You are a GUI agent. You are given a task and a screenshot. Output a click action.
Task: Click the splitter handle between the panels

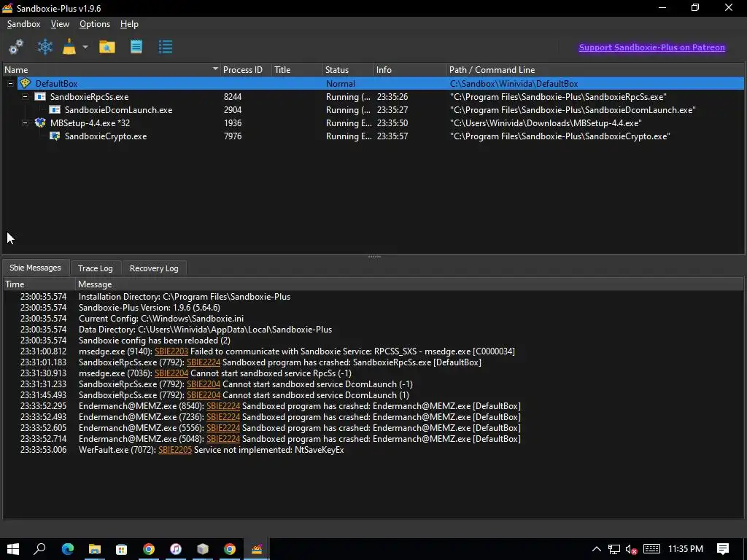[374, 257]
